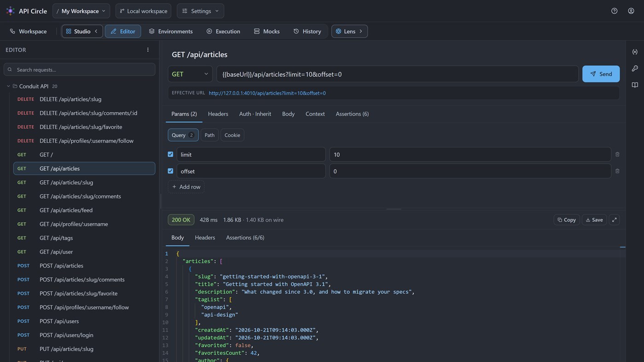Select DELETE /api/profiles/:username/follow request
Screen dimensions: 644x362
pos(84,141)
